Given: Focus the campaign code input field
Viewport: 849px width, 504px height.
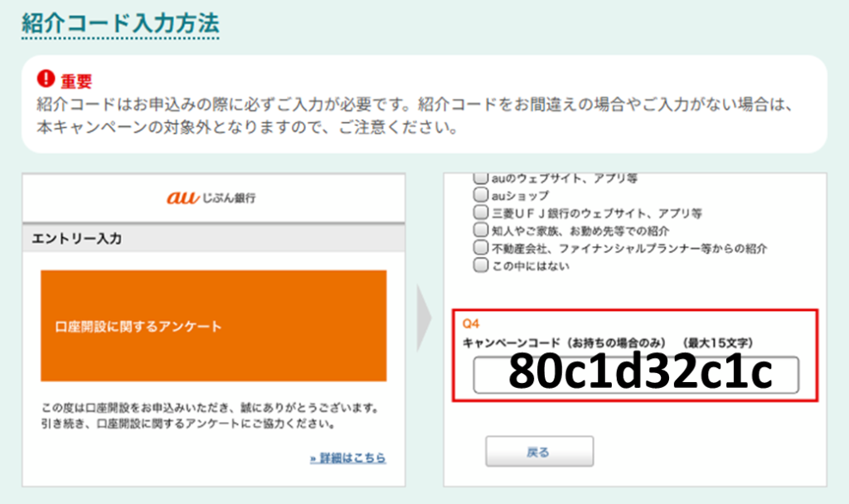Looking at the screenshot, I should pos(635,375).
